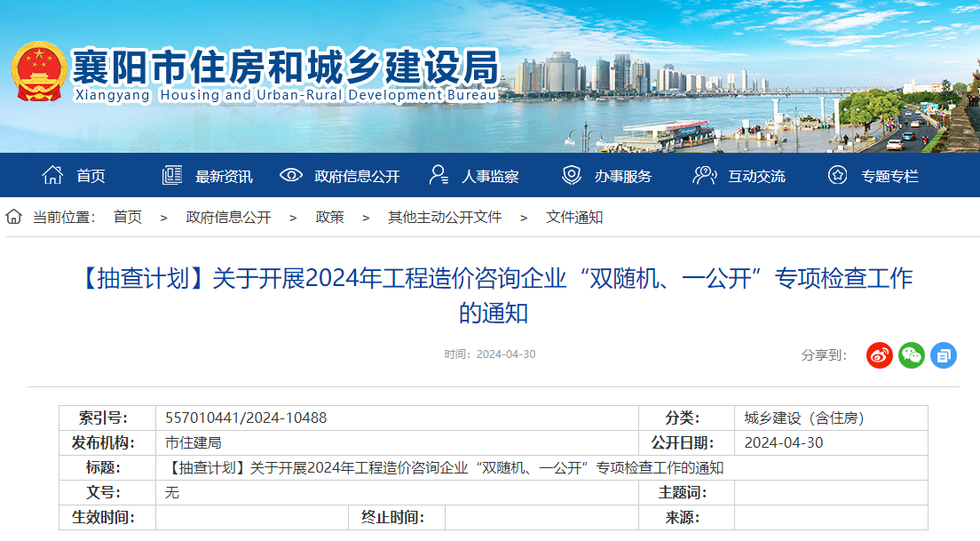Click the 主题词 label
980x541 pixels.
click(683, 493)
